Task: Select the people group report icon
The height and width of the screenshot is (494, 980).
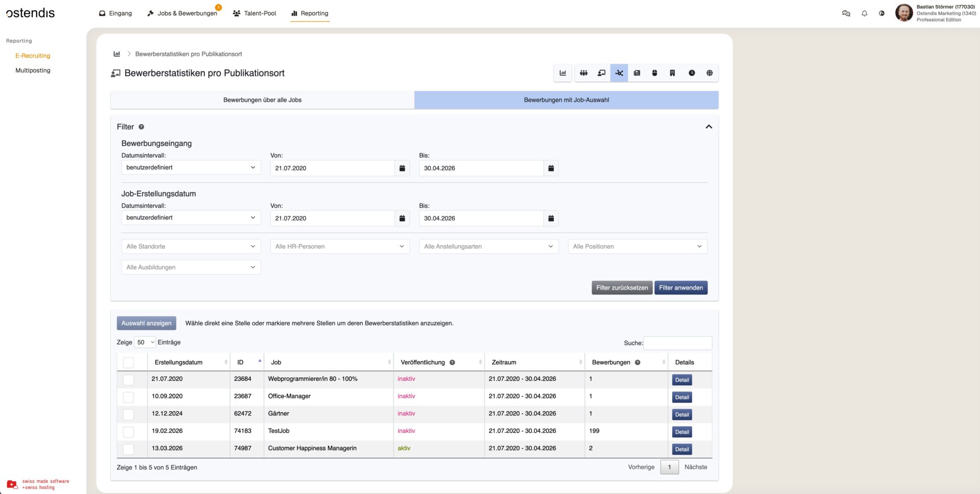Action: [583, 73]
